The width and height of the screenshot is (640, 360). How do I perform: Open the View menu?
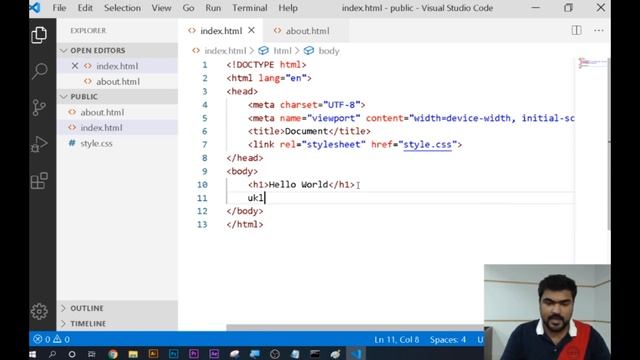(x=161, y=8)
